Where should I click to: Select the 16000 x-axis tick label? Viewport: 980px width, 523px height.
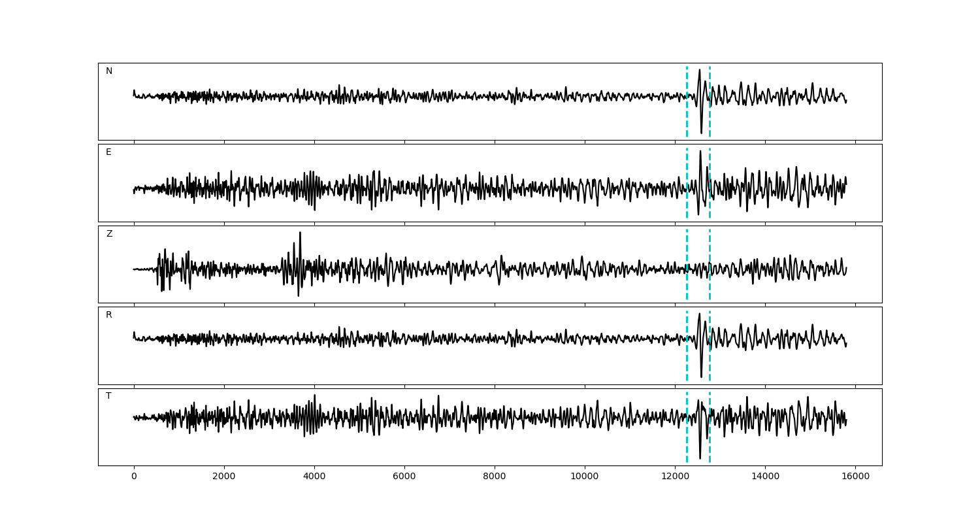(x=855, y=477)
